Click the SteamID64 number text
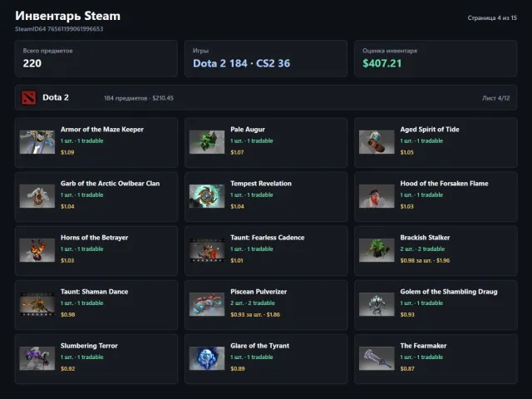 59,29
